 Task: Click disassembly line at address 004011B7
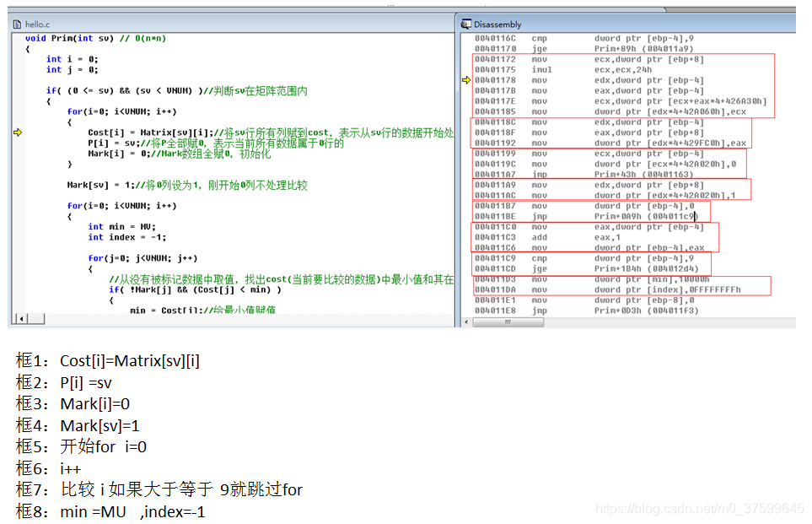pos(584,206)
